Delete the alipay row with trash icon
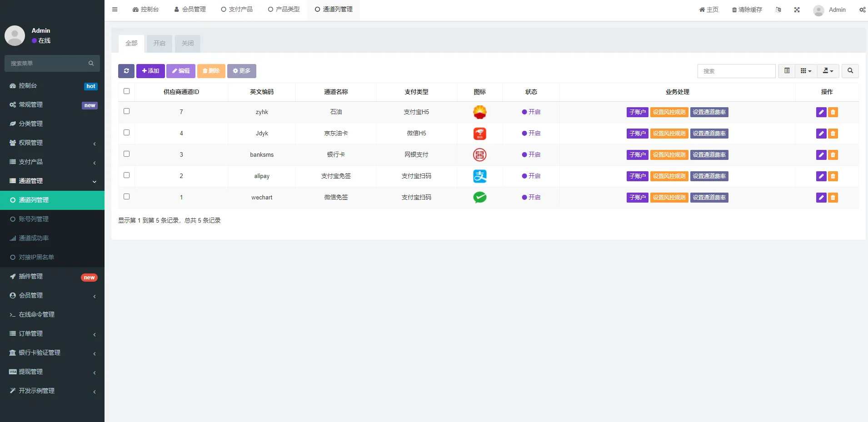868x422 pixels. tap(833, 176)
